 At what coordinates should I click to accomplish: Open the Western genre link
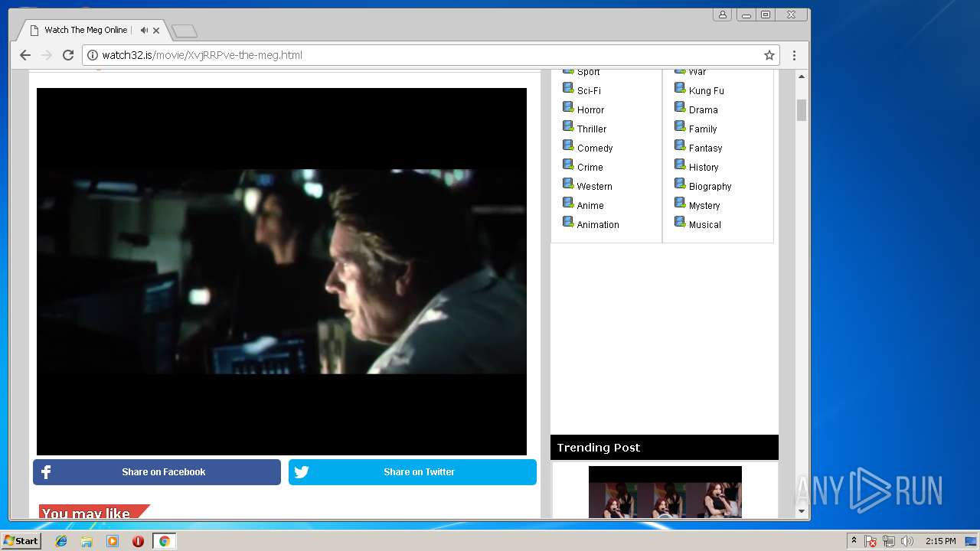coord(595,187)
